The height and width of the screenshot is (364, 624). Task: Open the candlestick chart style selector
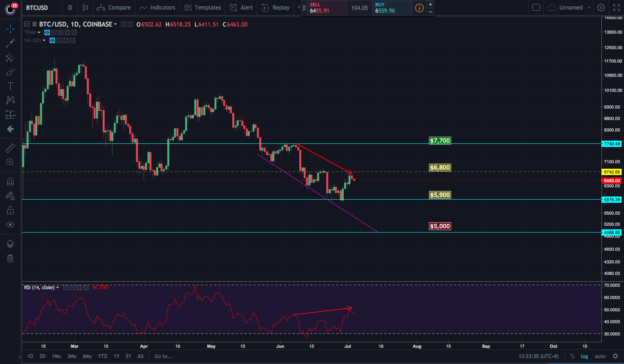tap(85, 8)
